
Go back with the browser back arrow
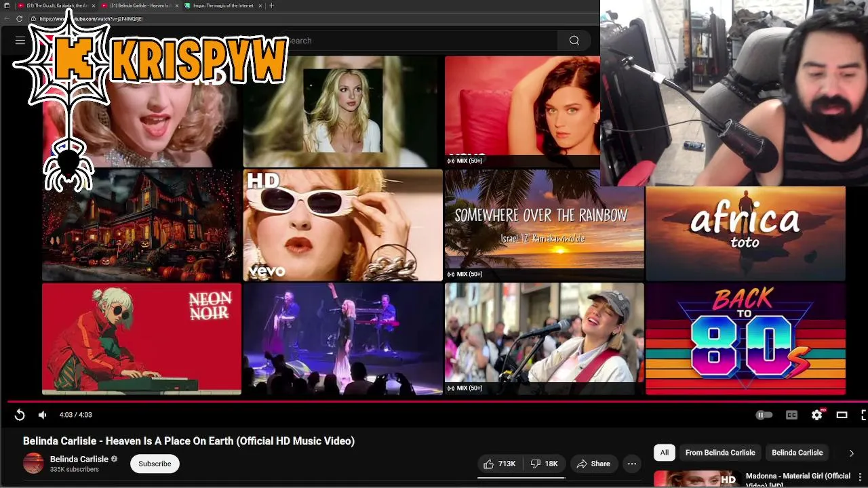7,19
